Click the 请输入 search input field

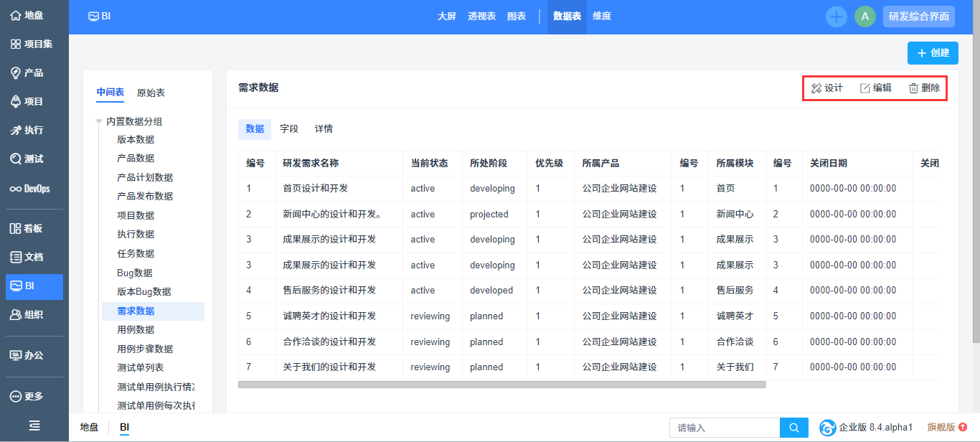click(x=725, y=428)
